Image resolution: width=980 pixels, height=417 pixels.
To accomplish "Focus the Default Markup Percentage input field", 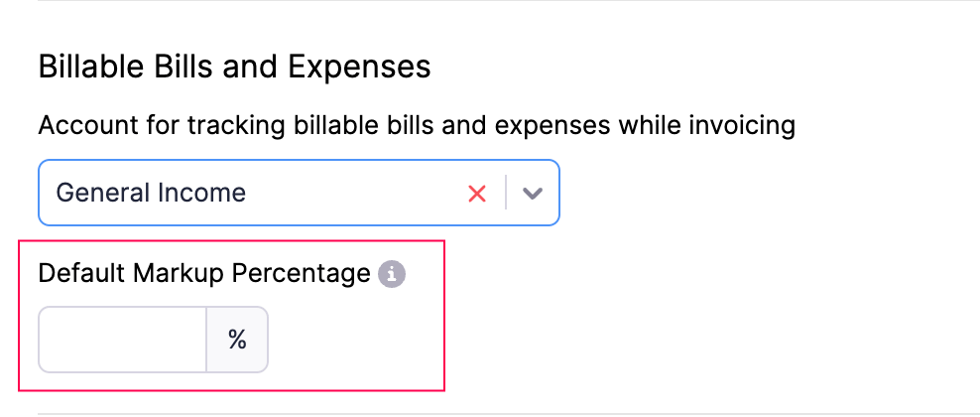I will pos(122,340).
